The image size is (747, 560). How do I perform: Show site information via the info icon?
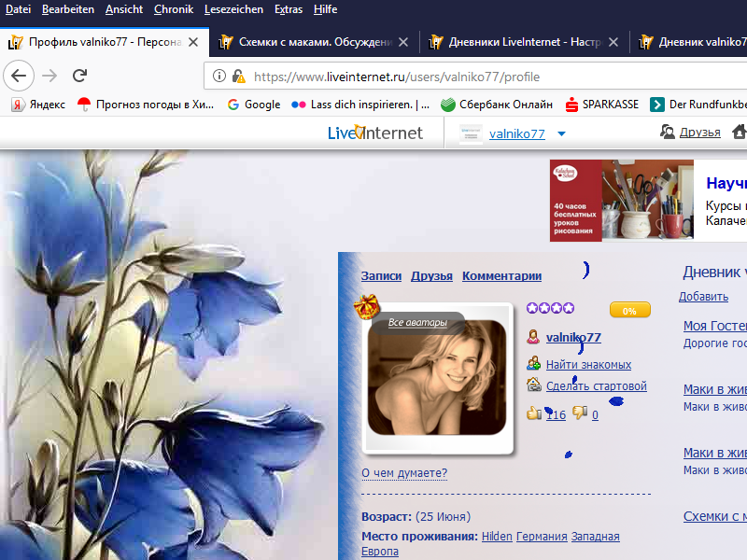tap(219, 76)
